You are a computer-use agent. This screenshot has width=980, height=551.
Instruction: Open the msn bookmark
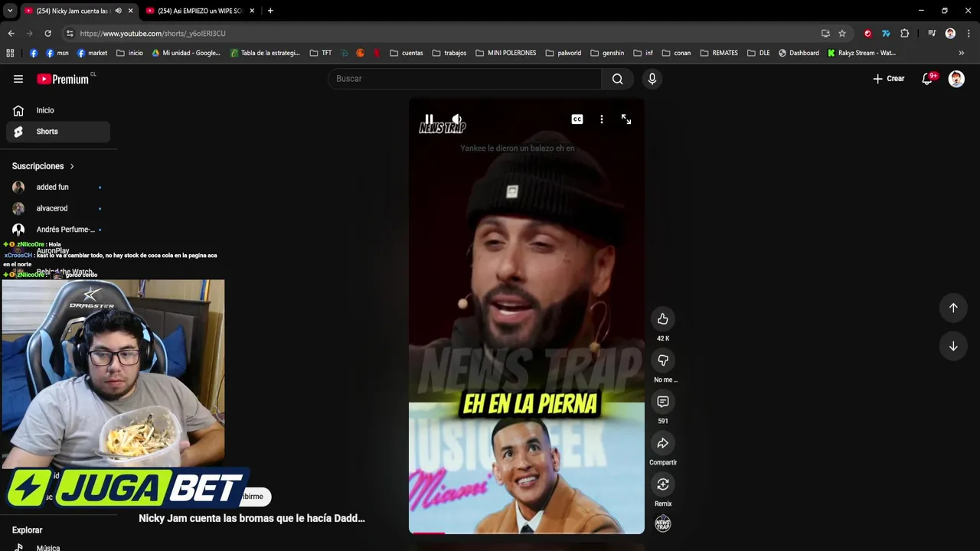pos(57,53)
